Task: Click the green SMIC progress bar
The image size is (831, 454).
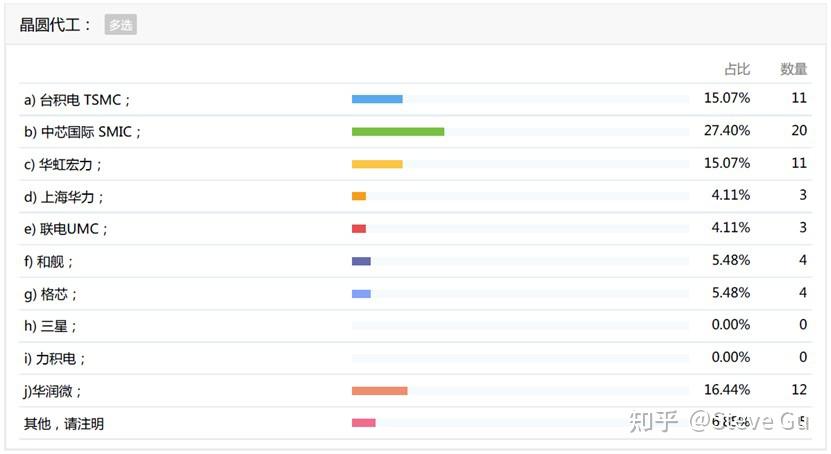Action: click(x=398, y=131)
